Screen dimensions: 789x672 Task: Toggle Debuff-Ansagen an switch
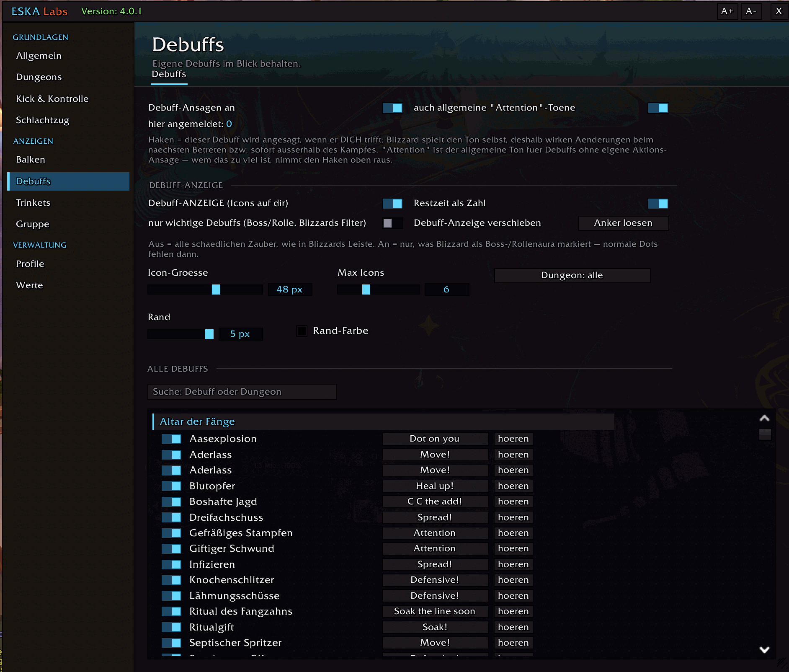coord(392,108)
